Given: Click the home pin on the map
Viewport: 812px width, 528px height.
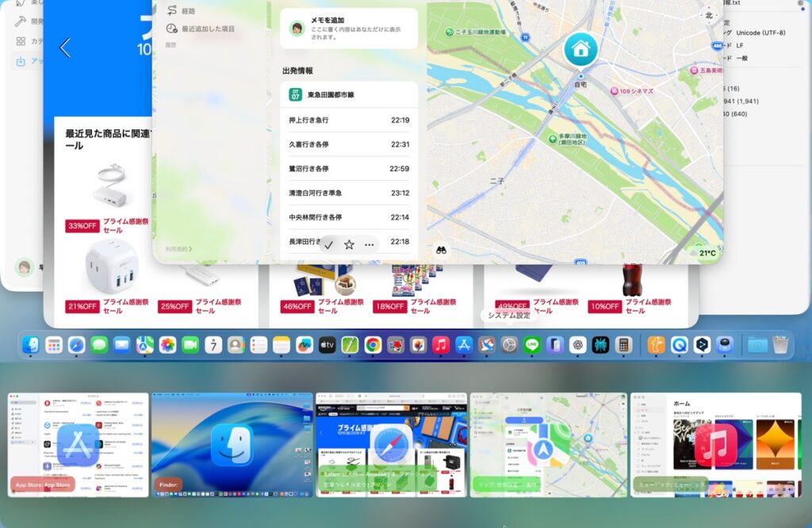Looking at the screenshot, I should click(580, 49).
